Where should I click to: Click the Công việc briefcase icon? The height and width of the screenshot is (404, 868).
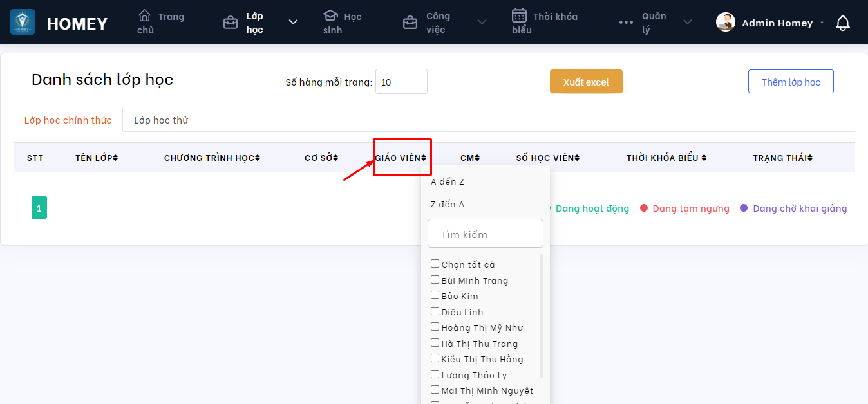(410, 23)
